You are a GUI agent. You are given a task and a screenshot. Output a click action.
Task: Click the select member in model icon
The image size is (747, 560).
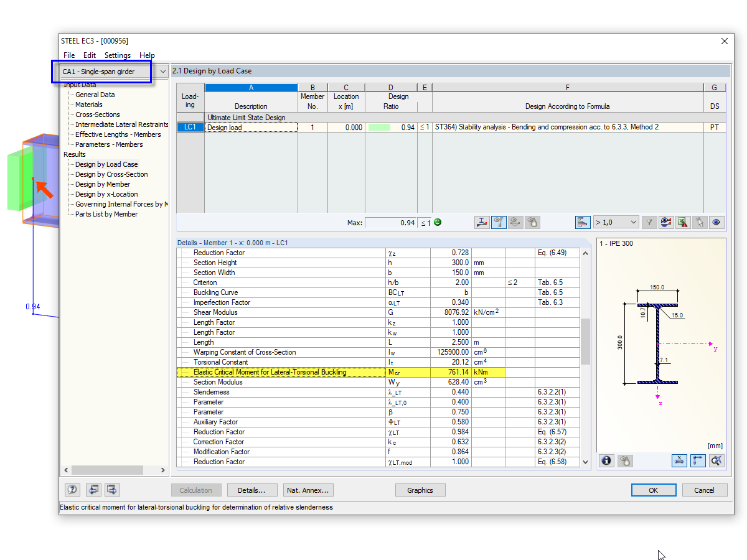700,222
